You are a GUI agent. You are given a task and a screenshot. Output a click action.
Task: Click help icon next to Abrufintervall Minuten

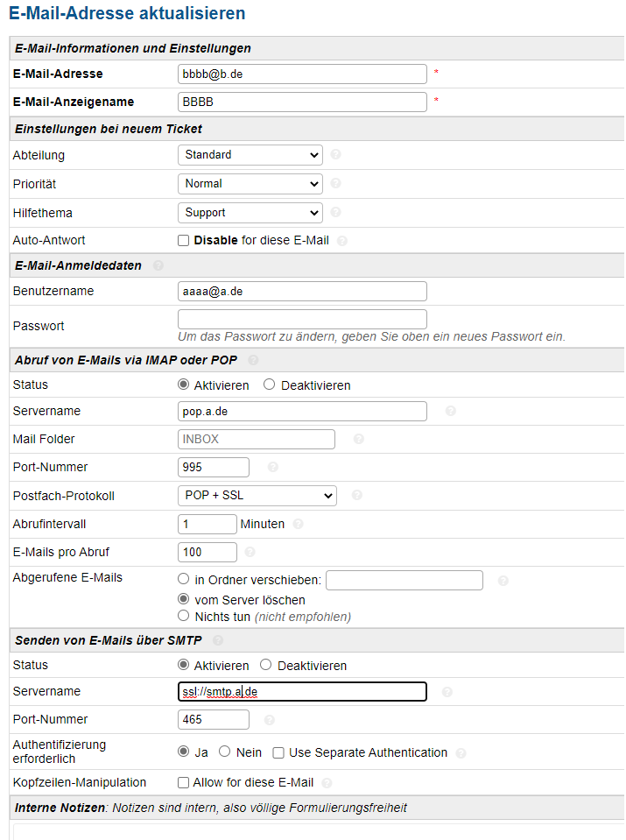click(x=299, y=525)
